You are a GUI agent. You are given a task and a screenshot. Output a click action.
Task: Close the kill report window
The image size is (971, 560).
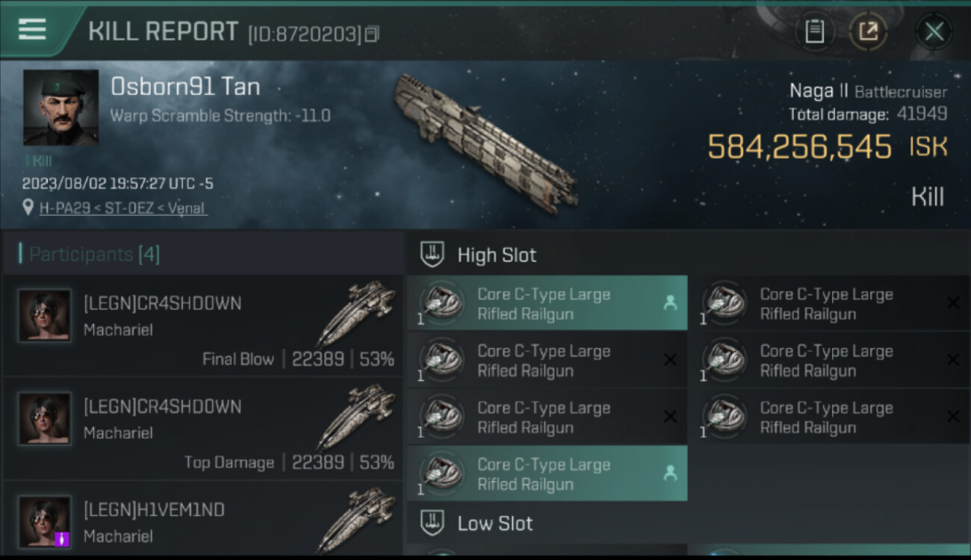pos(934,31)
